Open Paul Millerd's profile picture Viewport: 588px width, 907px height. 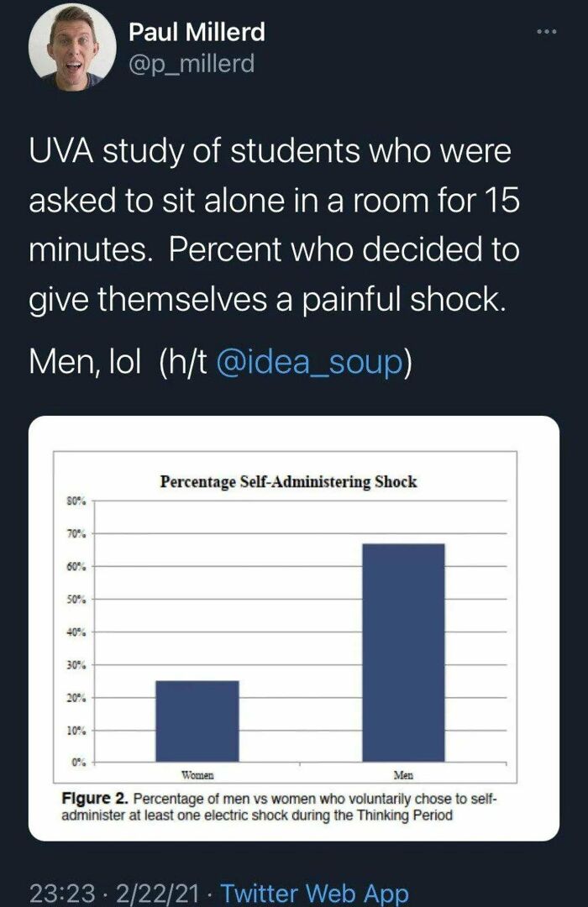71,48
